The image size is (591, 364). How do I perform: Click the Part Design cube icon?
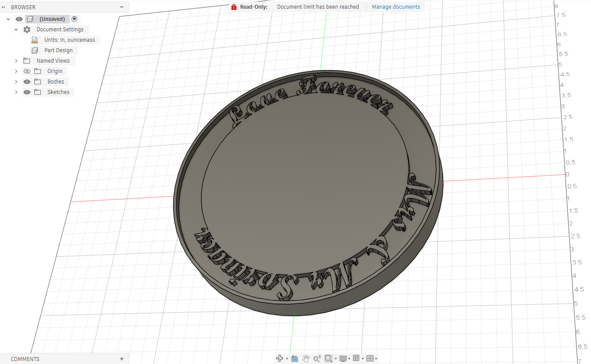pos(35,50)
